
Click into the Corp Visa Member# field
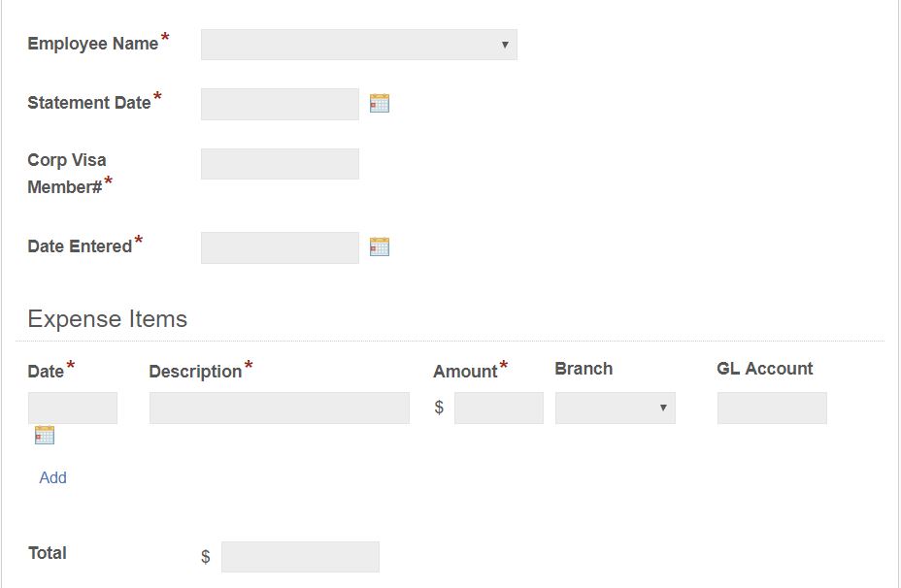[280, 164]
